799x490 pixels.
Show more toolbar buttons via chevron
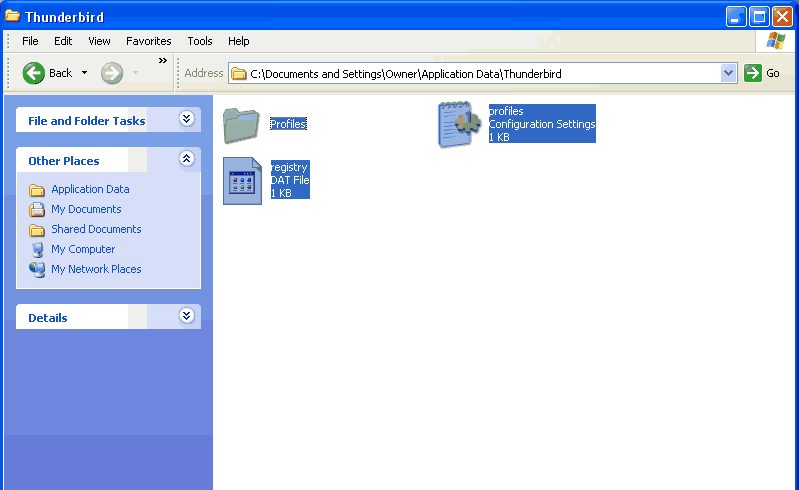pos(163,61)
